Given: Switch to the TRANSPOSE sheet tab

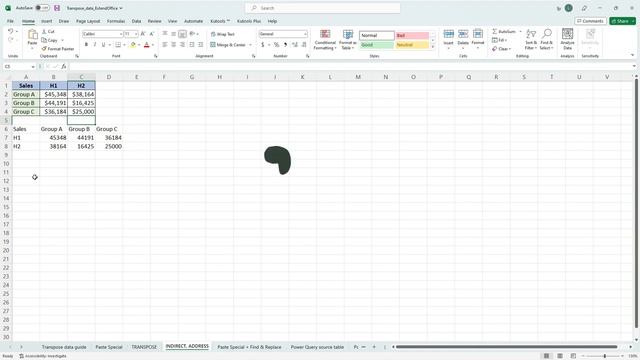Looking at the screenshot, I should pyautogui.click(x=144, y=347).
